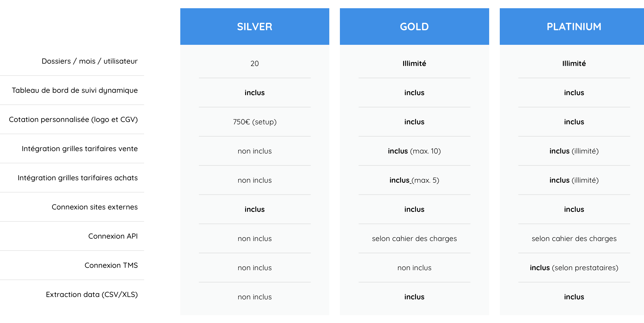The image size is (644, 323).
Task: Click the underlined 'inclus (max. 5)' Gold link
Action: pyautogui.click(x=414, y=180)
